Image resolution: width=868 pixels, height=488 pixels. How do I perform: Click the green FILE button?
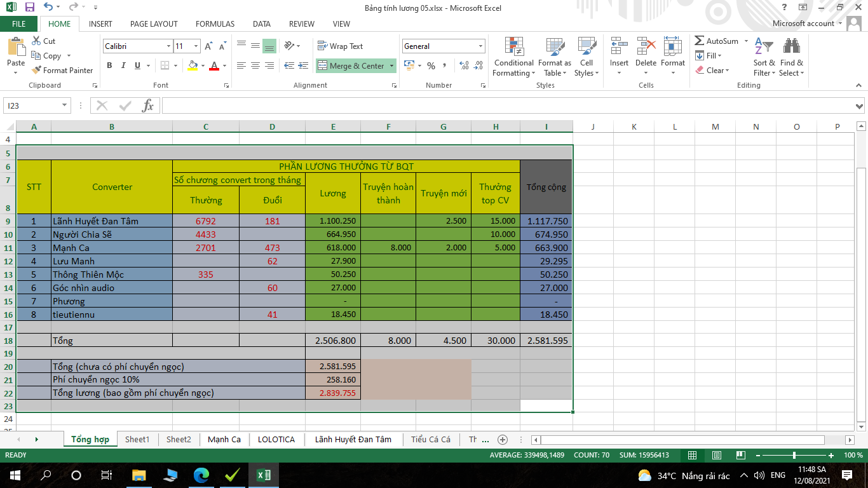19,24
